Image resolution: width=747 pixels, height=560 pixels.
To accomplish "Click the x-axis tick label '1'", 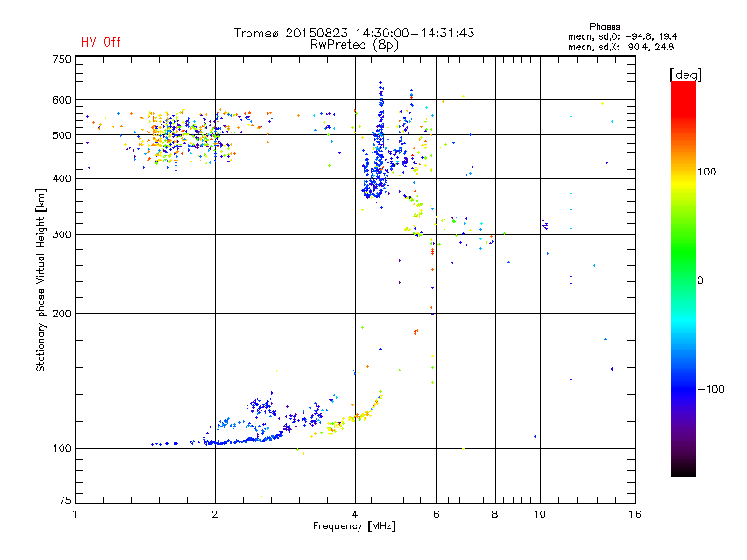I will (75, 514).
